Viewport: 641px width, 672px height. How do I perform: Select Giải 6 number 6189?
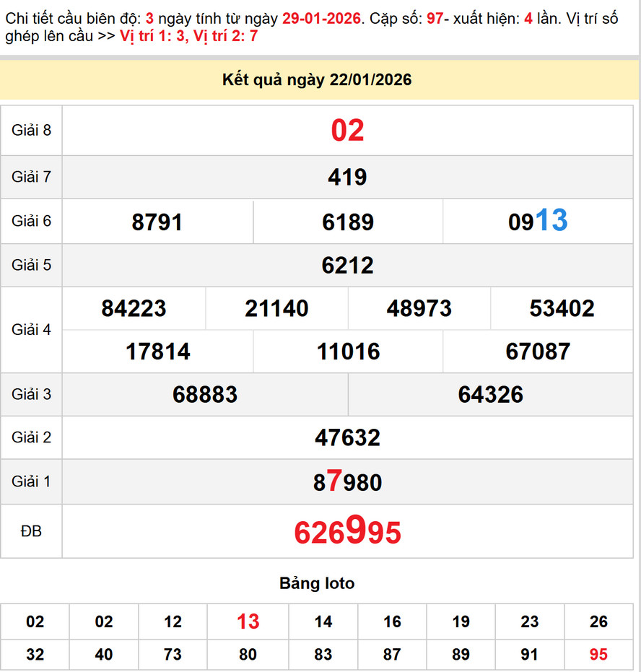(348, 222)
